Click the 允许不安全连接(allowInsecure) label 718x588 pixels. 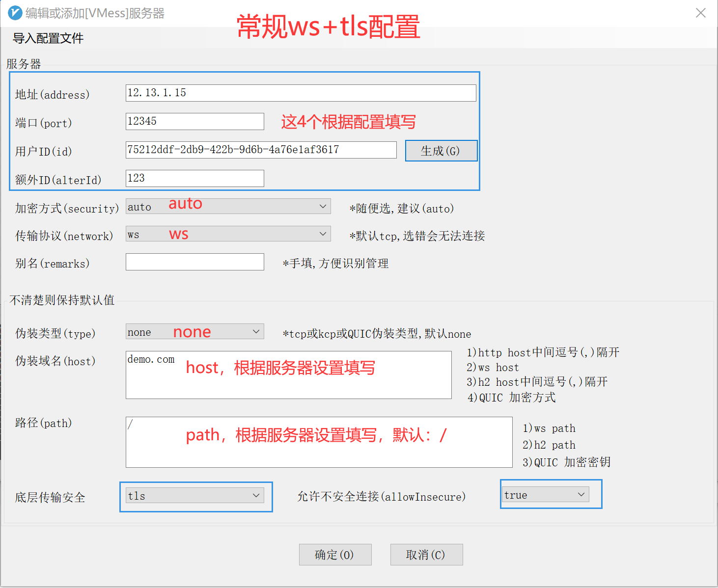[382, 496]
